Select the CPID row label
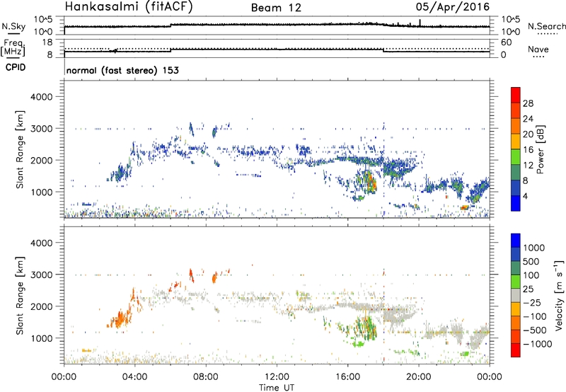 16,67
